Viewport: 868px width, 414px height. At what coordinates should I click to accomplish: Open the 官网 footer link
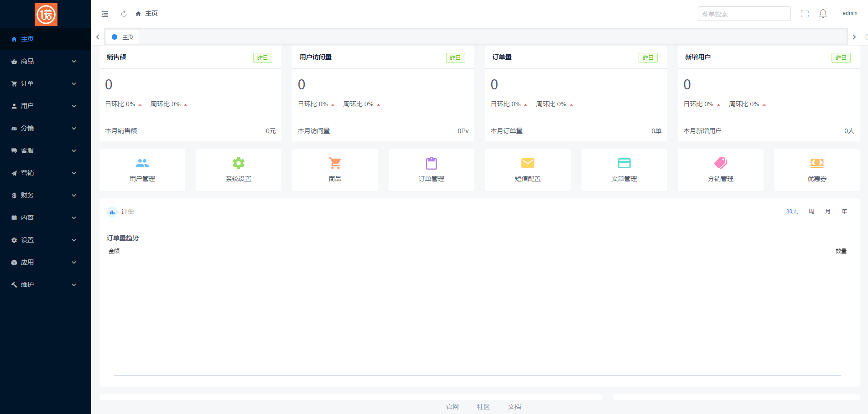(x=452, y=407)
